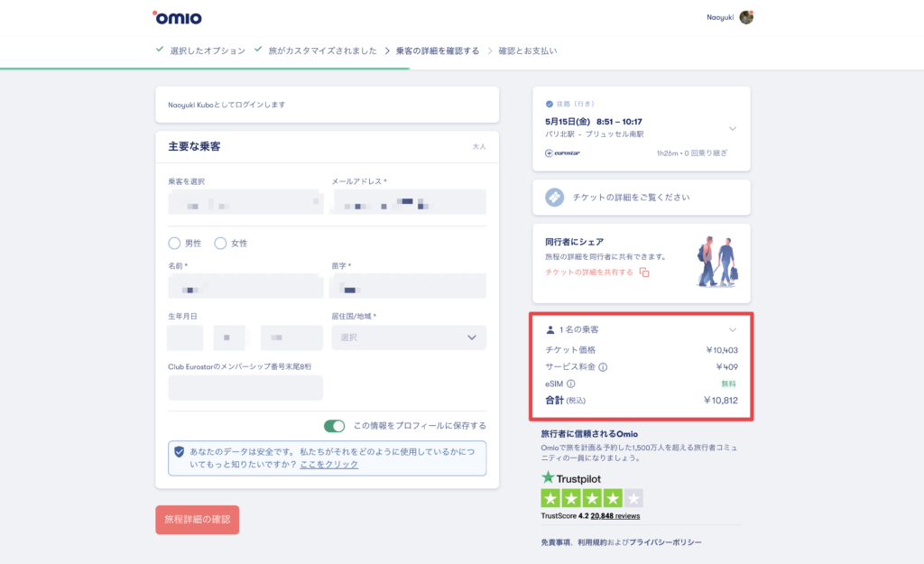Click the Omio logo
Viewport: 924px width, 564px height.
coord(177,17)
